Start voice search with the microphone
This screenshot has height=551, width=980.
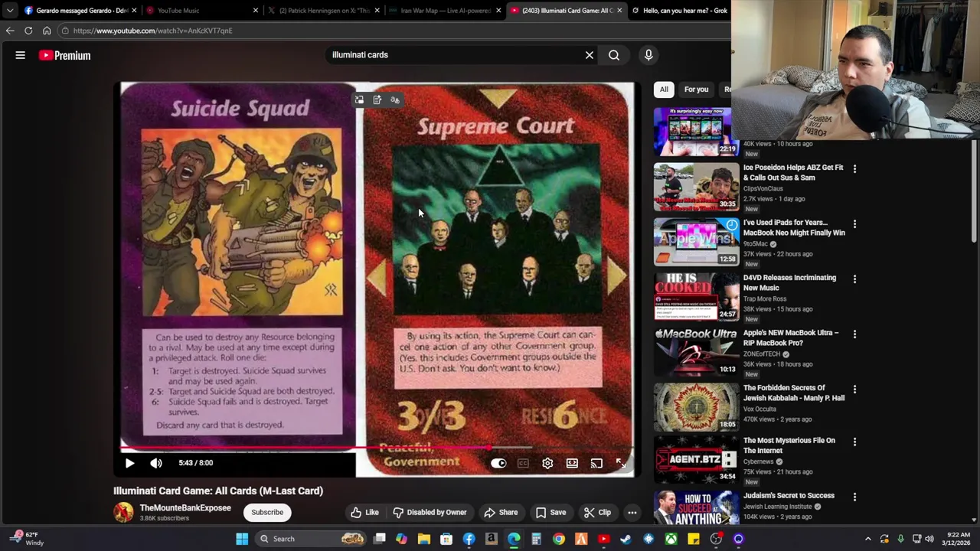[x=648, y=55]
